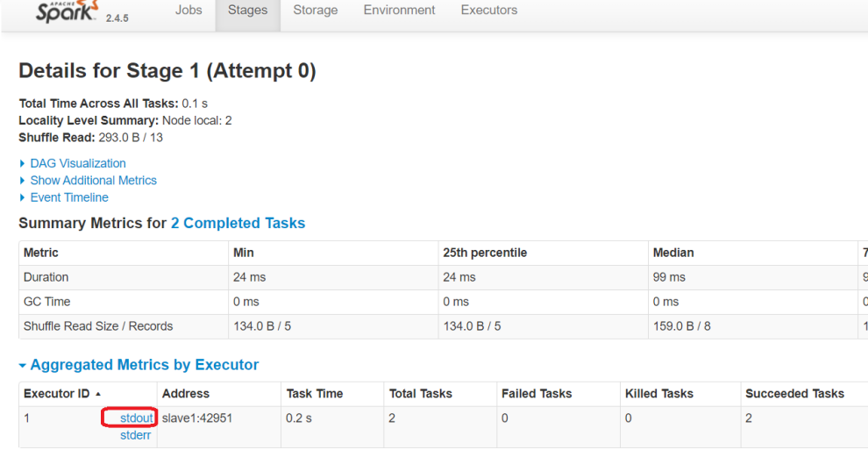Image resolution: width=868 pixels, height=457 pixels.
Task: Switch to the Stages tab
Action: click(x=247, y=11)
